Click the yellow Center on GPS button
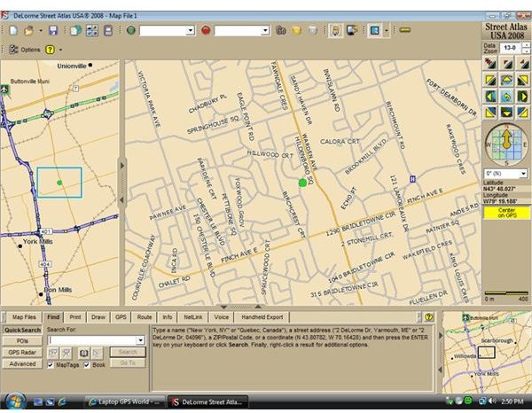 [x=506, y=213]
